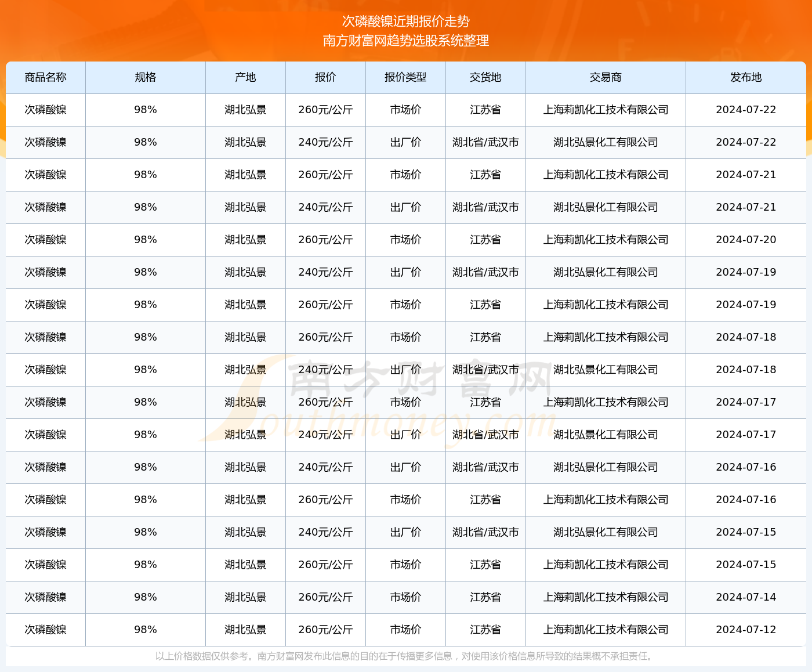The image size is (812, 672).
Task: Select the 发布地 column header
Action: pos(746,77)
